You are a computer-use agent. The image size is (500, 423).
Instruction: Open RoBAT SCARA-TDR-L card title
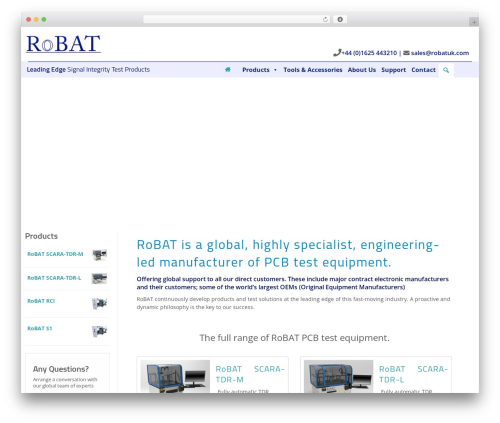click(413, 374)
